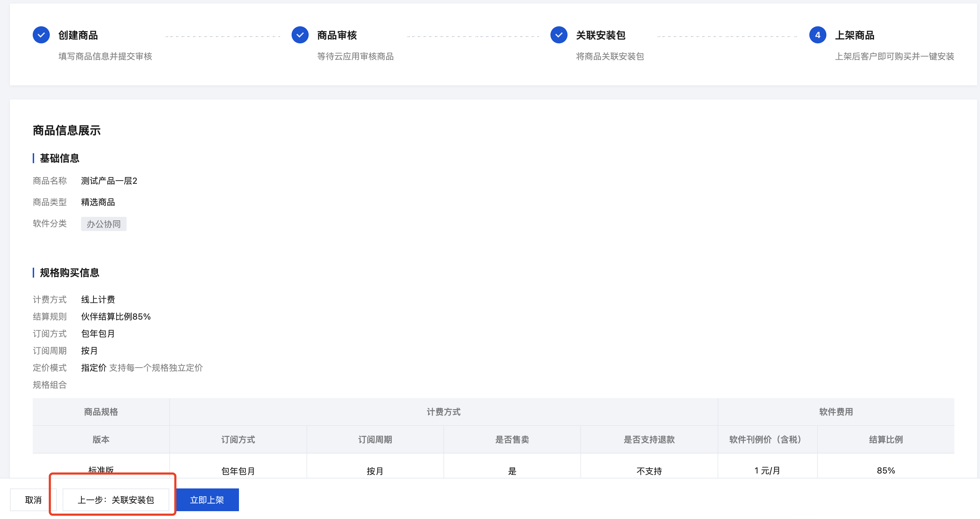980x519 pixels.
Task: Click the 支持每一个规格独立定价 hint text
Action: (x=156, y=368)
